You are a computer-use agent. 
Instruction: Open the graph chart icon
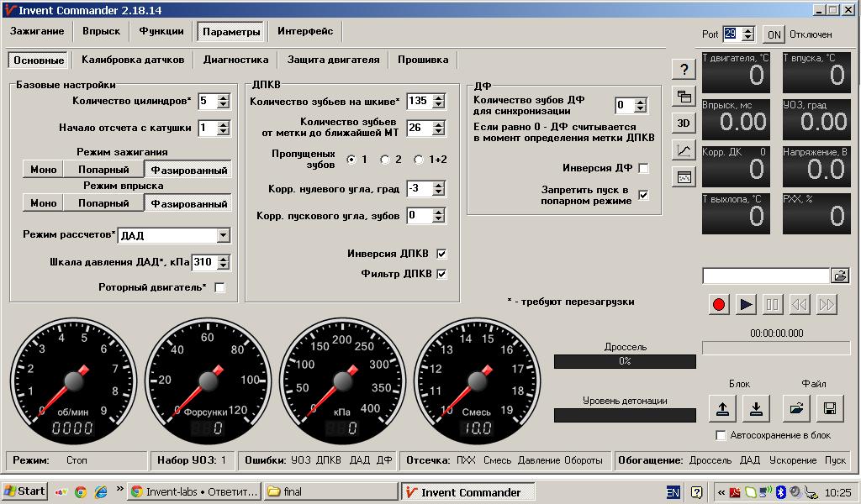pyautogui.click(x=684, y=150)
